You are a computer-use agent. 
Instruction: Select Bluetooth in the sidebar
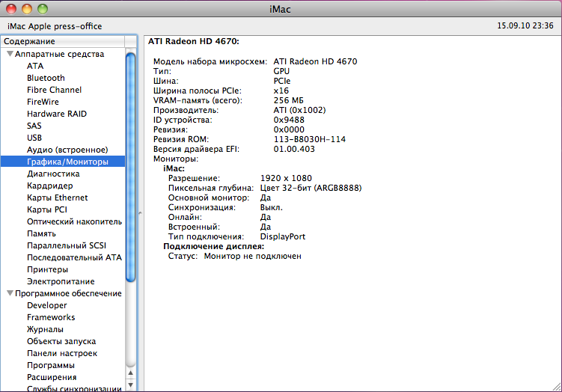point(46,78)
